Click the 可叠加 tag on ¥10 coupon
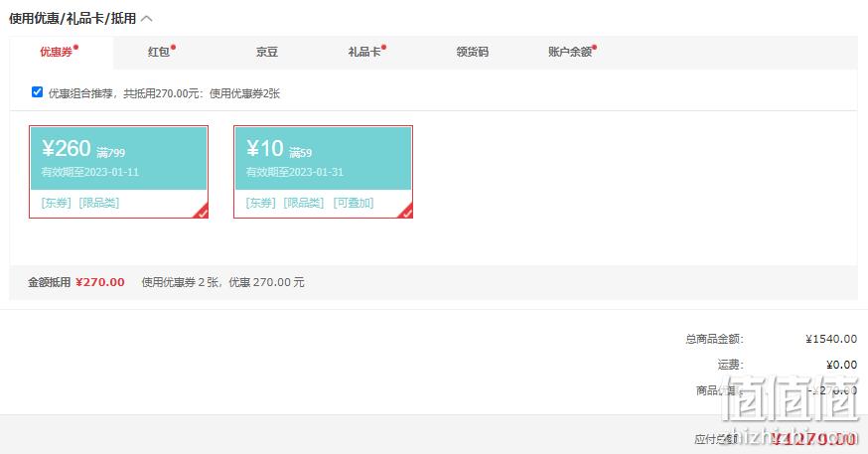This screenshot has width=868, height=454. [x=354, y=203]
